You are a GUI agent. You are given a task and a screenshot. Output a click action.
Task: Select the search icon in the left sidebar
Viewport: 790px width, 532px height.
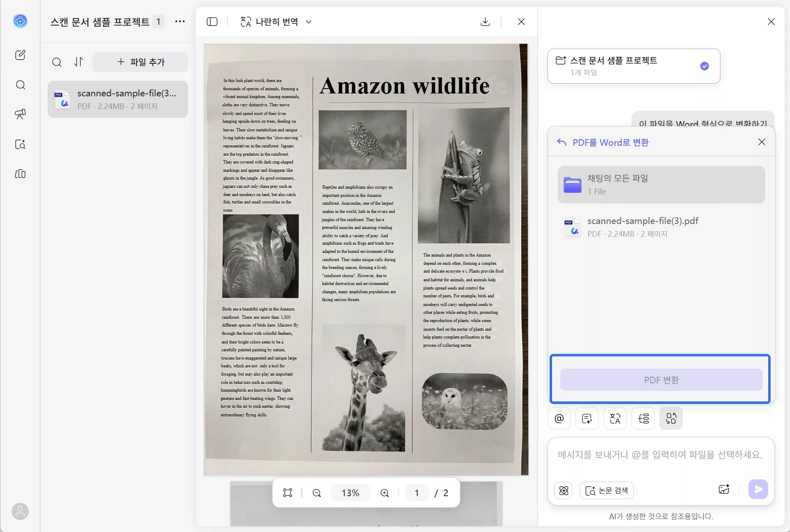[20, 85]
